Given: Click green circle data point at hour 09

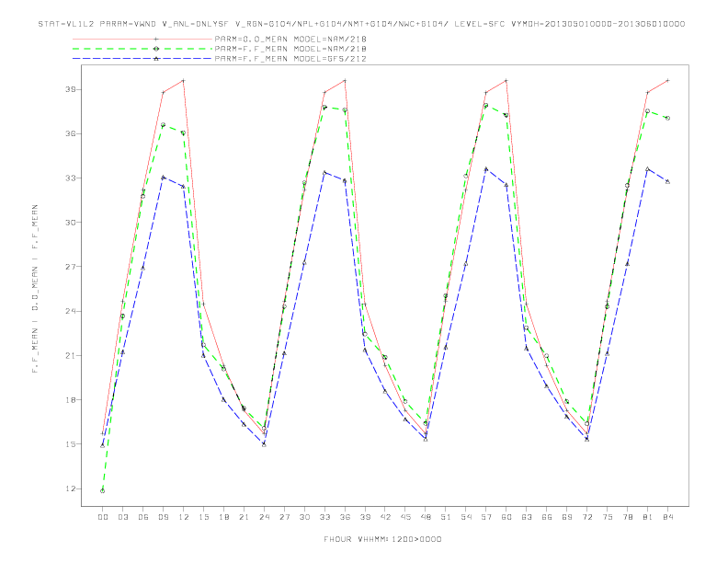Looking at the screenshot, I should click(x=164, y=125).
